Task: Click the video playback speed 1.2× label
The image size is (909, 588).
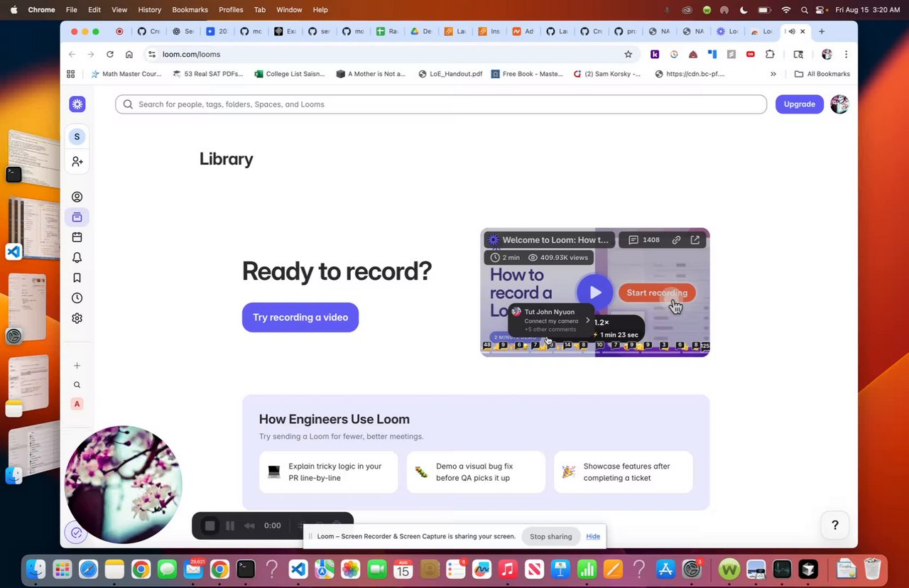Action: pyautogui.click(x=602, y=322)
